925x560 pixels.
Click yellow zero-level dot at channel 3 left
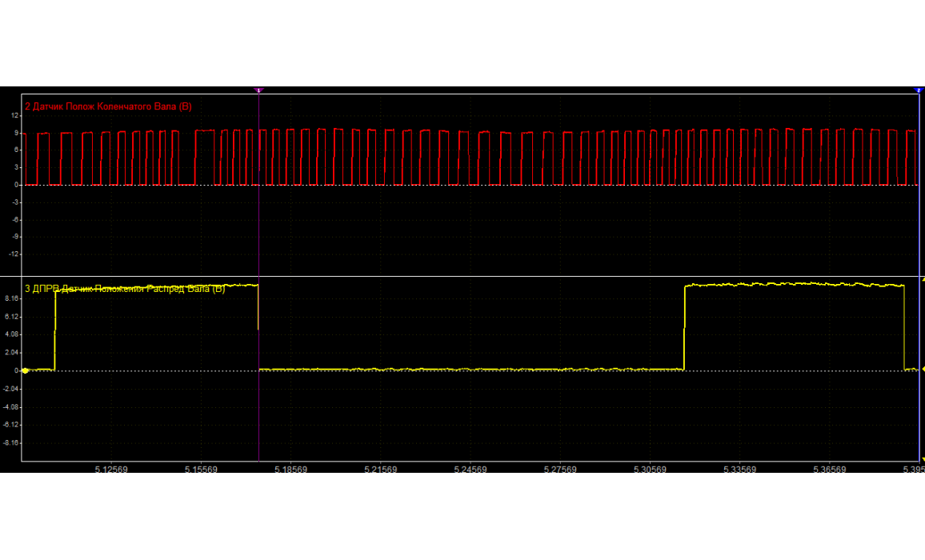(x=26, y=370)
